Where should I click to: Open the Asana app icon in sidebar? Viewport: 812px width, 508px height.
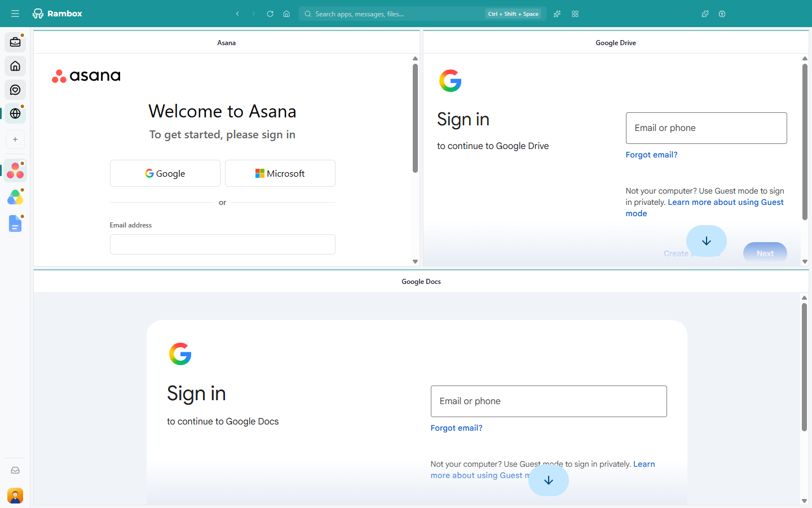(x=15, y=170)
